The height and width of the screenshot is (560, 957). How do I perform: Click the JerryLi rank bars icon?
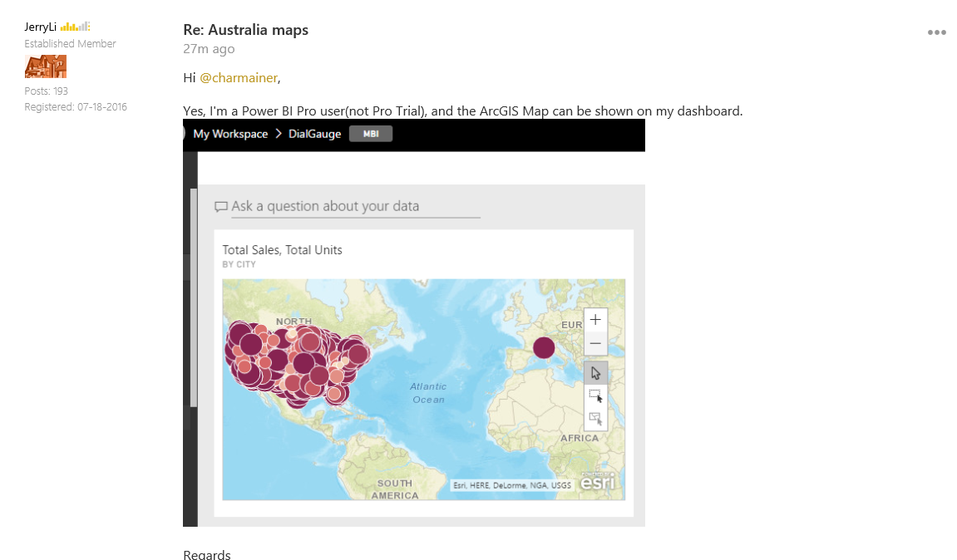click(75, 27)
